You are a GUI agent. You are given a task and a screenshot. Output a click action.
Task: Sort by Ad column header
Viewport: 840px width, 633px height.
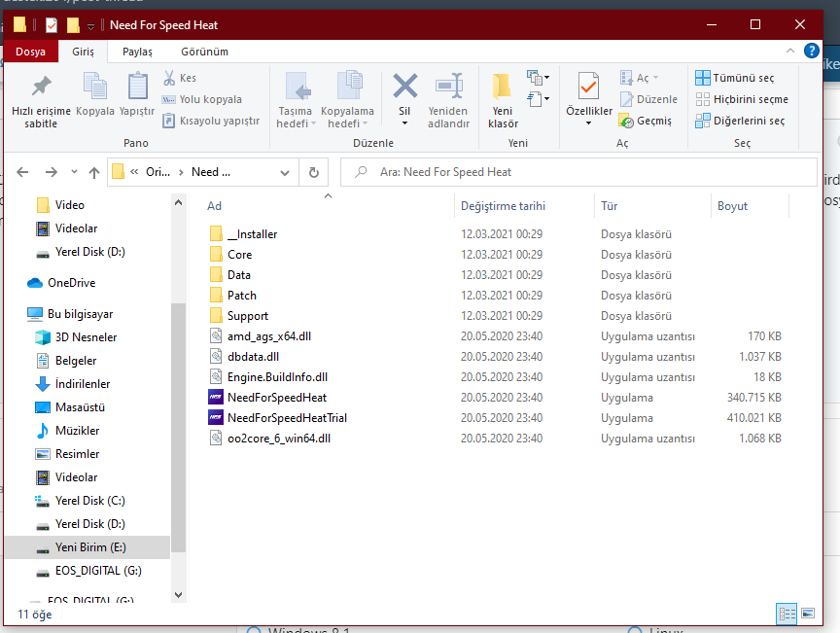pyautogui.click(x=214, y=206)
